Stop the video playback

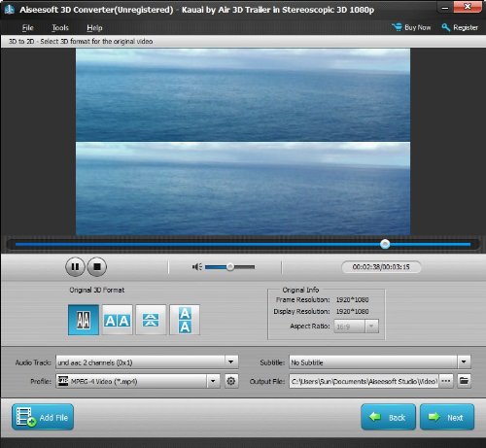point(97,267)
